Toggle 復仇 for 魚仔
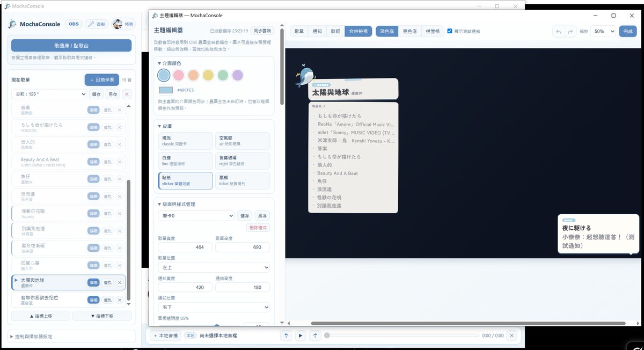 pyautogui.click(x=107, y=179)
